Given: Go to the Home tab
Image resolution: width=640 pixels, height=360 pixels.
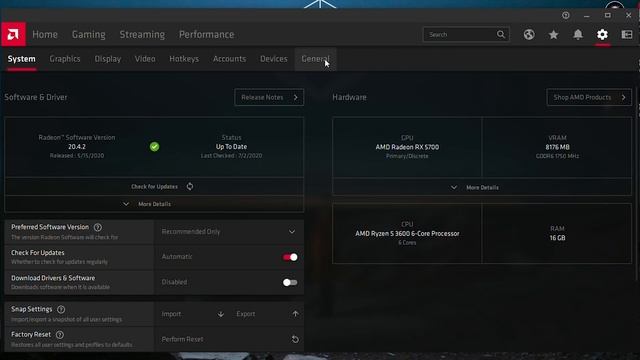Looking at the screenshot, I should (x=45, y=35).
